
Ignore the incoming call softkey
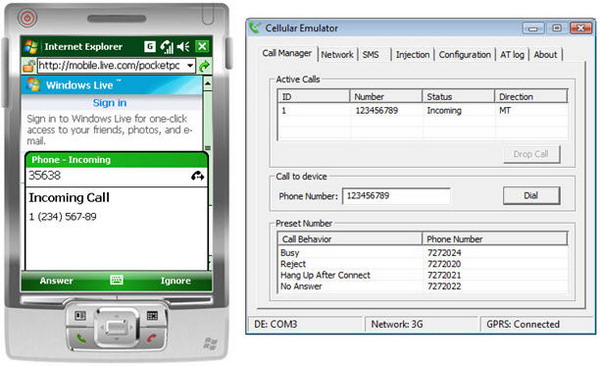click(176, 281)
